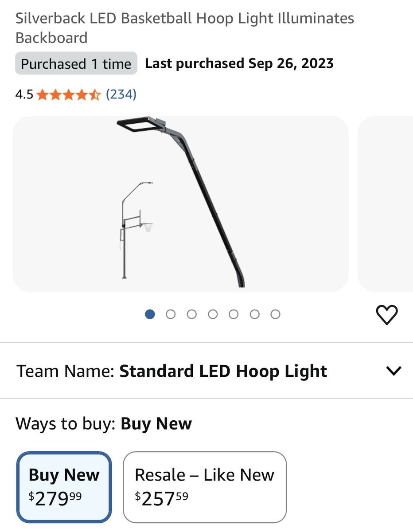View the next partially visible product image
413x532 pixels.
tap(385, 204)
